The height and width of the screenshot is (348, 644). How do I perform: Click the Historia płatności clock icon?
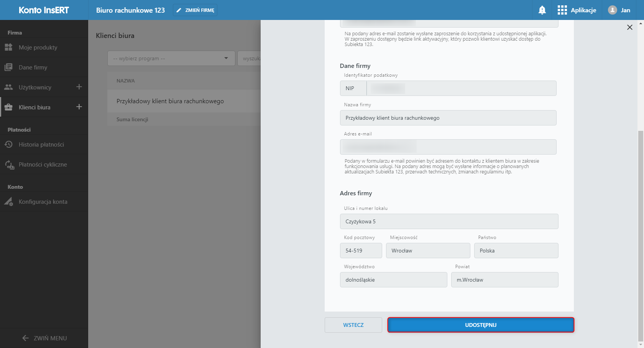point(8,145)
